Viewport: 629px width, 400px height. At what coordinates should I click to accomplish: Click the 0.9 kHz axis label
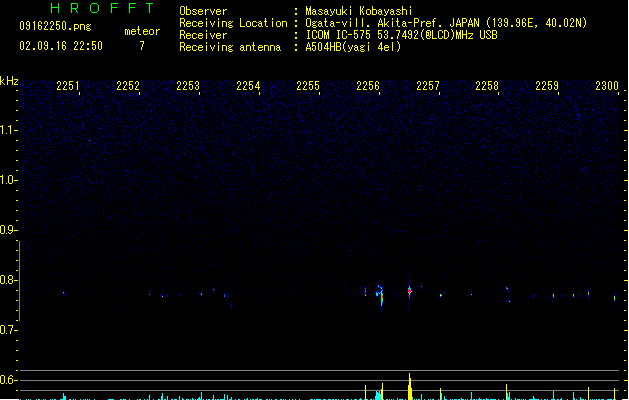[x=8, y=230]
